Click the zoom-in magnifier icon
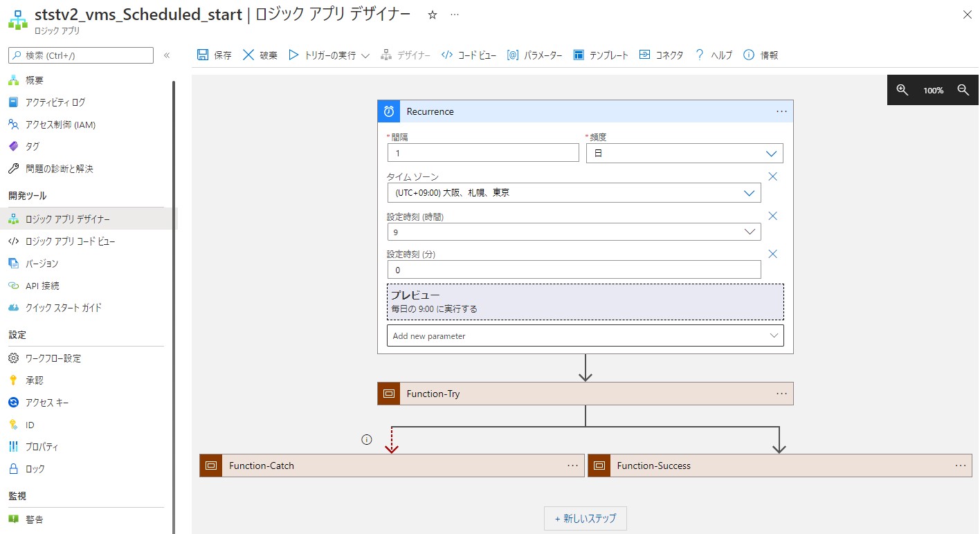The image size is (980, 534). [901, 90]
